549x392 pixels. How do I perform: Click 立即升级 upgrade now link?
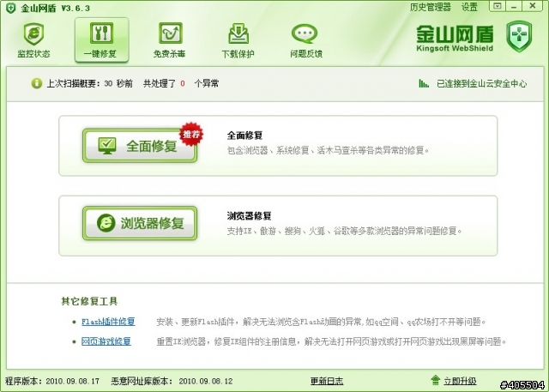click(460, 381)
